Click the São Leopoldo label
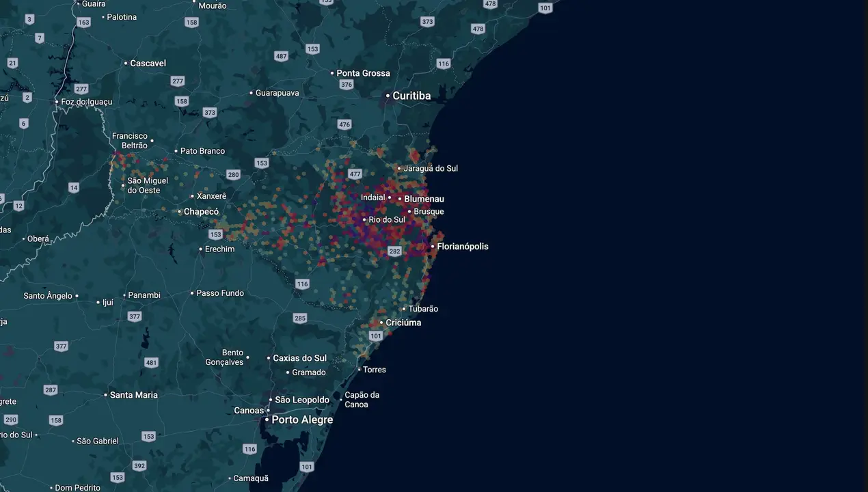 pos(302,400)
